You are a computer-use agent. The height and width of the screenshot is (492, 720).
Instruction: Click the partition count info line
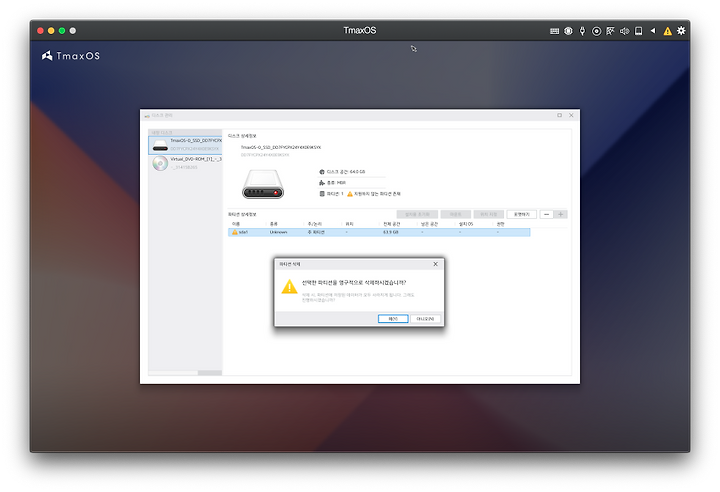(x=331, y=194)
